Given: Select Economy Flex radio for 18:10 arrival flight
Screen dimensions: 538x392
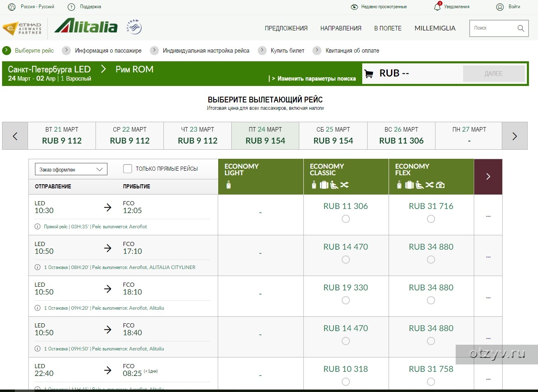Looking at the screenshot, I should click(x=431, y=300).
